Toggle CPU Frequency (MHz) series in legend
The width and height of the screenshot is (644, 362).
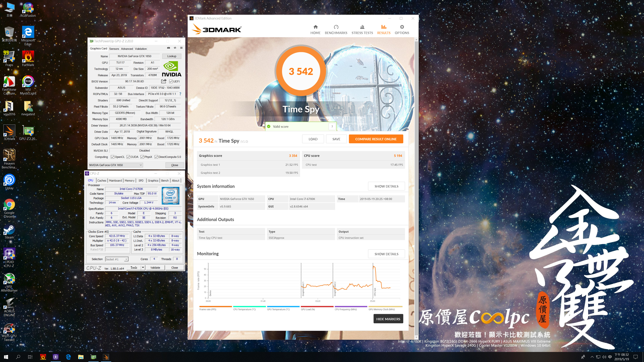[x=351, y=308]
